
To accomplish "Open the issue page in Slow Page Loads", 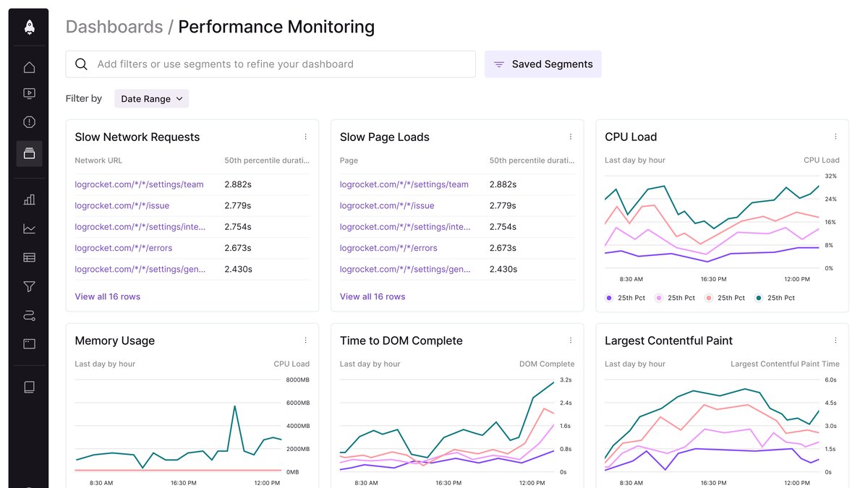I will [387, 205].
